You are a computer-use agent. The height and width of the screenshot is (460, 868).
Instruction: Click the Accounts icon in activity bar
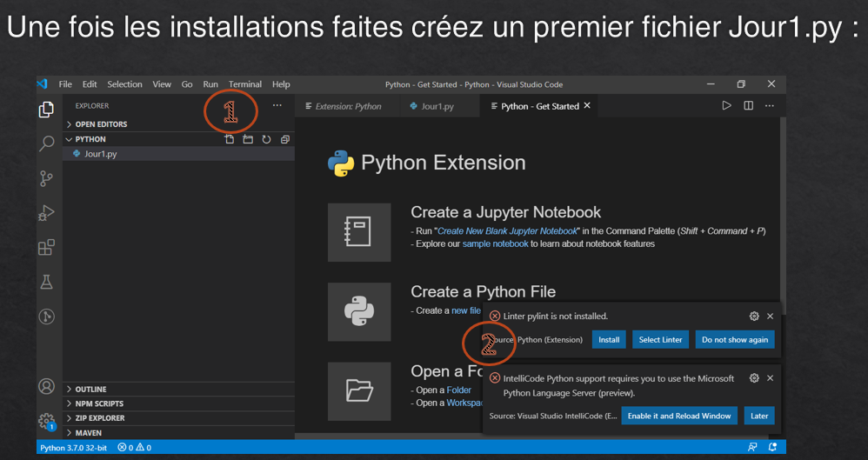(47, 386)
